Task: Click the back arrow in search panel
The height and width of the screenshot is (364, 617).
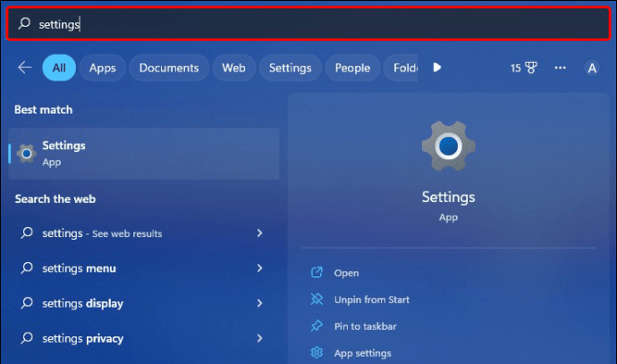Action: pos(24,68)
